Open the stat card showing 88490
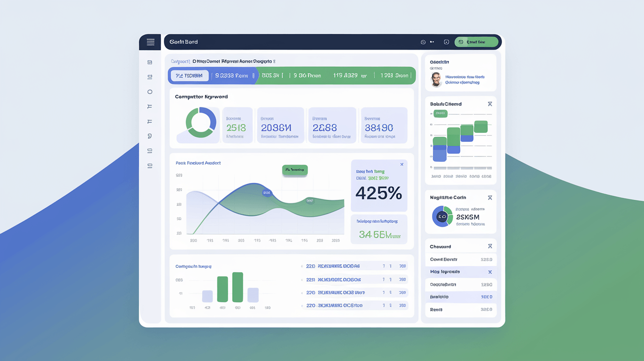The height and width of the screenshot is (361, 644). pos(384,126)
